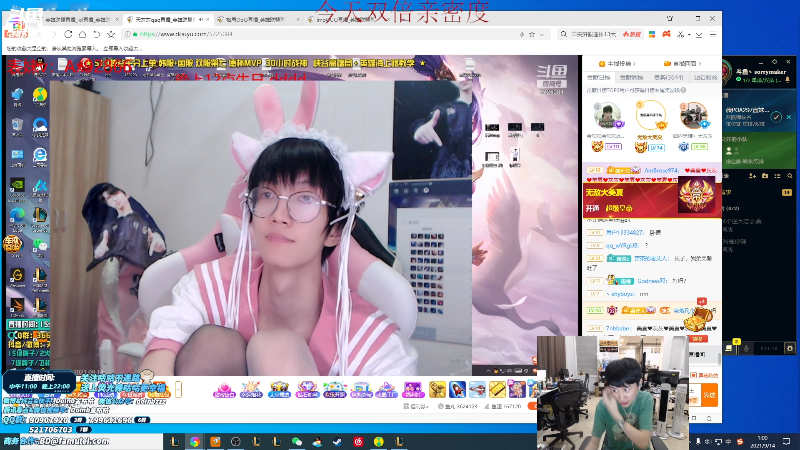Open the browser home page icon
Image resolution: width=800 pixels, height=450 pixels.
coord(82,34)
